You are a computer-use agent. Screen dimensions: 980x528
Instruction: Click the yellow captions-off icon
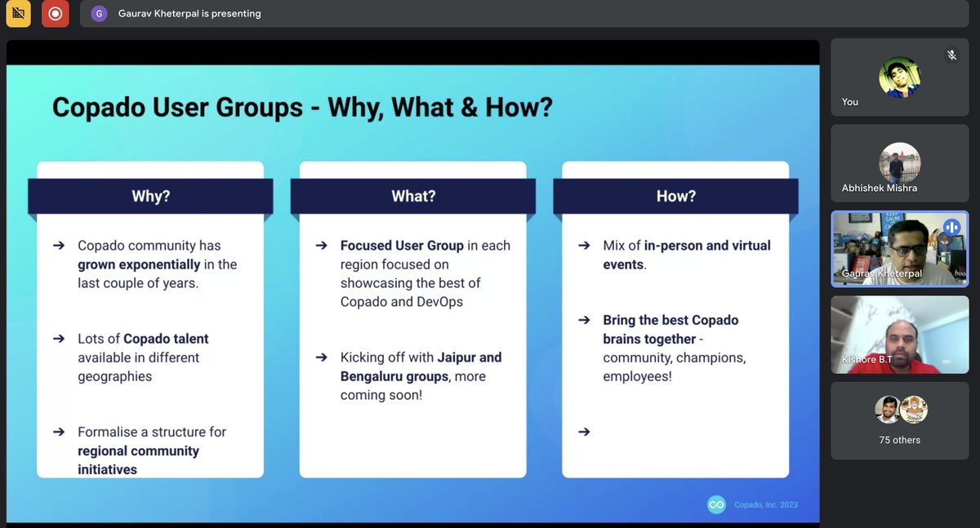[18, 14]
